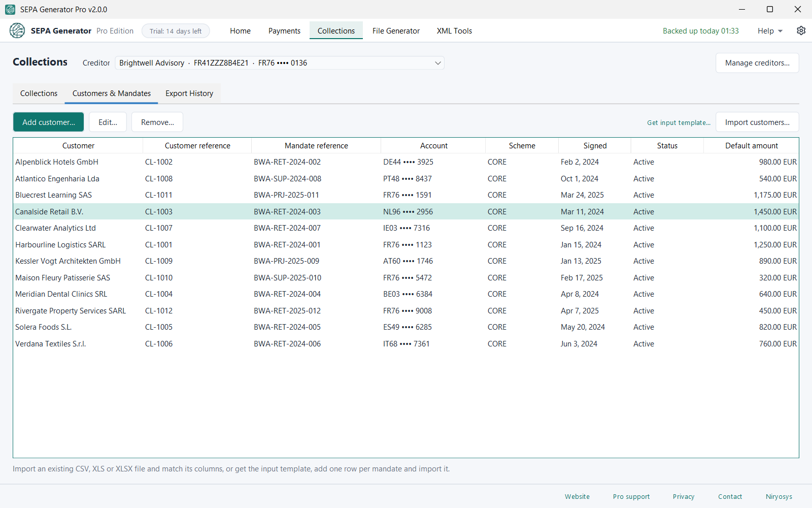Open the settings gear icon
This screenshot has height=508, width=812.
coord(801,30)
